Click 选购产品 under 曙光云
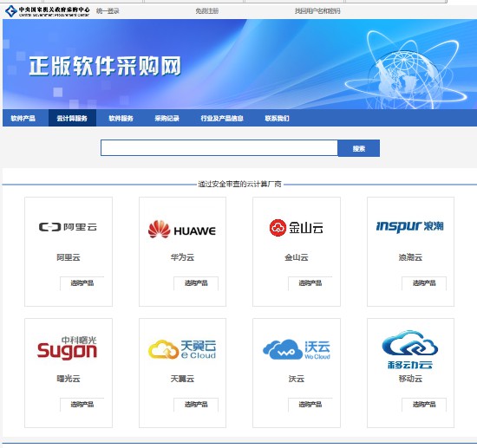The image size is (477, 448). (x=82, y=405)
